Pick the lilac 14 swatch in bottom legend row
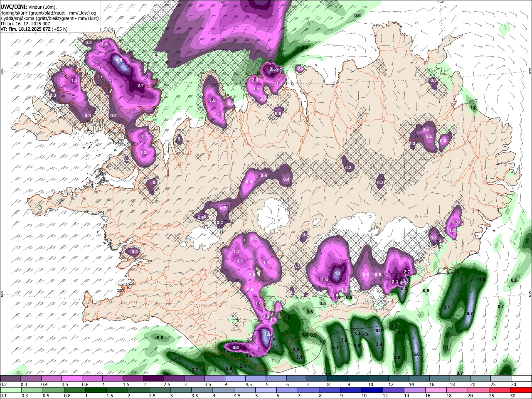The image size is (532, 399). 414,390
